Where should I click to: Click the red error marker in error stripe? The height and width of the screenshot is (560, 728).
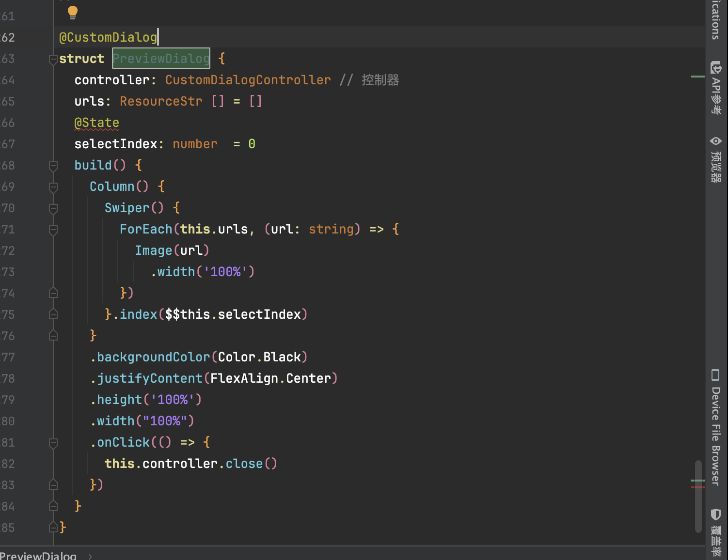tap(697, 487)
